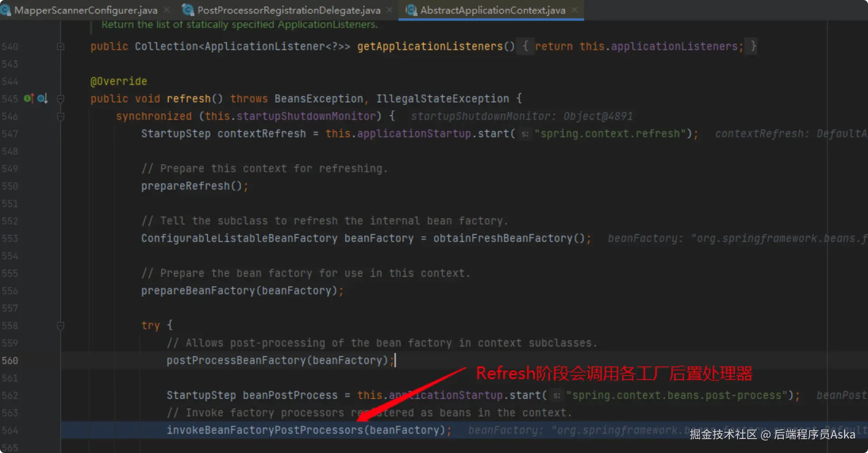Click applicationListeners field in return statement

click(x=674, y=46)
